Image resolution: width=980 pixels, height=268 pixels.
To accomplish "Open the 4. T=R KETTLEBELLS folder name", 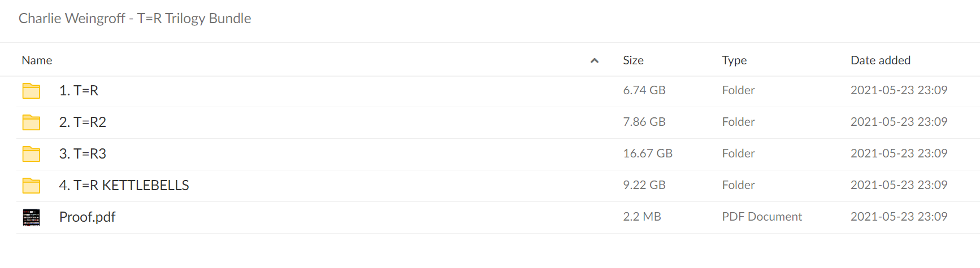I will coord(124,185).
